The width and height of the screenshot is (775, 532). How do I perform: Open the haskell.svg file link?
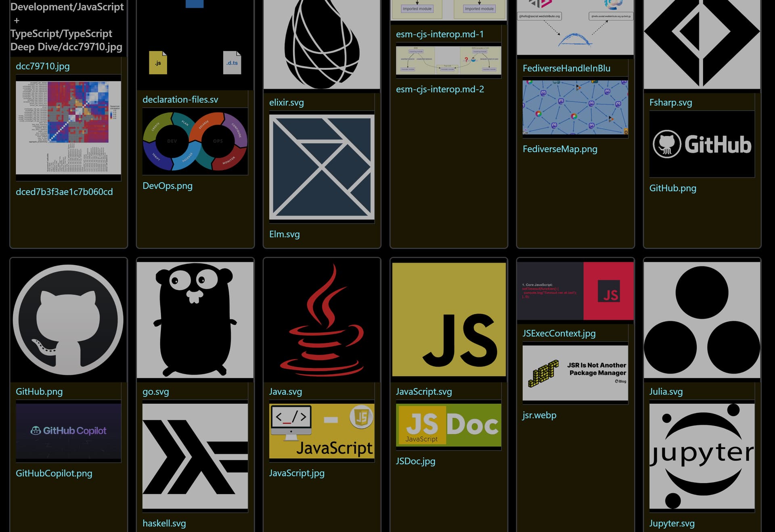[x=164, y=523]
